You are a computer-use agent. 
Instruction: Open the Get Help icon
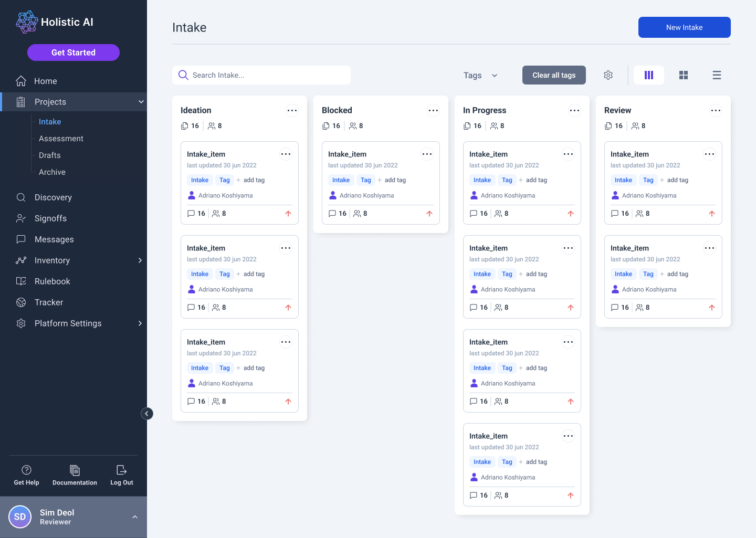[x=26, y=470]
